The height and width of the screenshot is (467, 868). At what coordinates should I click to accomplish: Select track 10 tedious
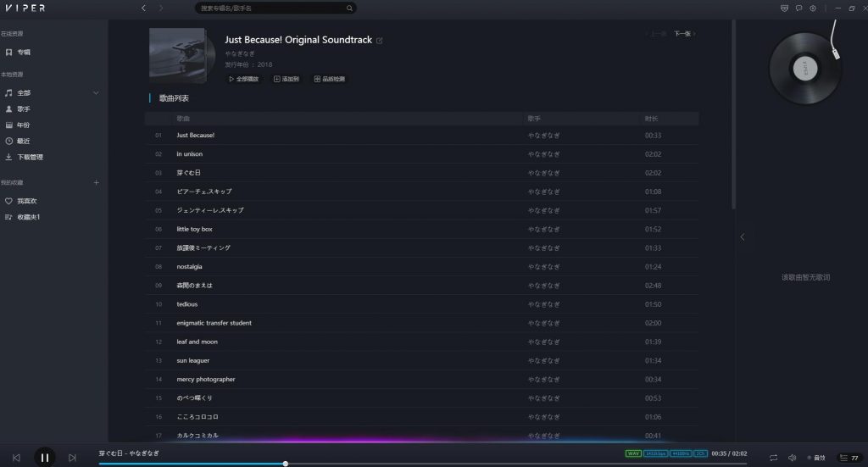pos(422,304)
